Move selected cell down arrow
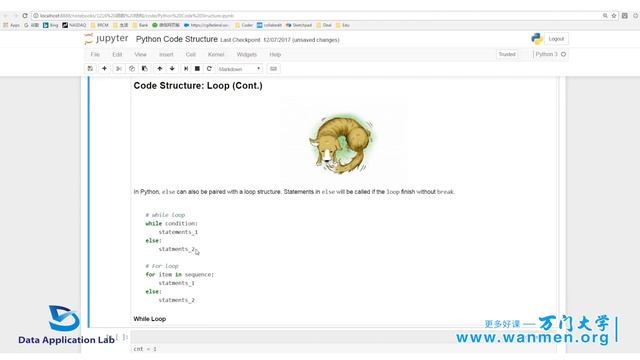Screen dimensions: 640x360 pos(172,69)
